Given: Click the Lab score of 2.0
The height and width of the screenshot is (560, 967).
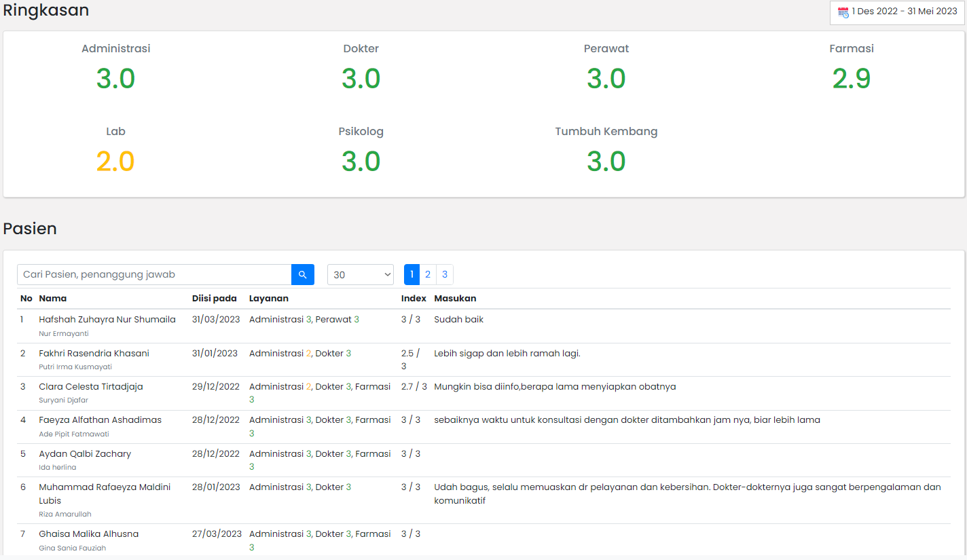Looking at the screenshot, I should 115,162.
